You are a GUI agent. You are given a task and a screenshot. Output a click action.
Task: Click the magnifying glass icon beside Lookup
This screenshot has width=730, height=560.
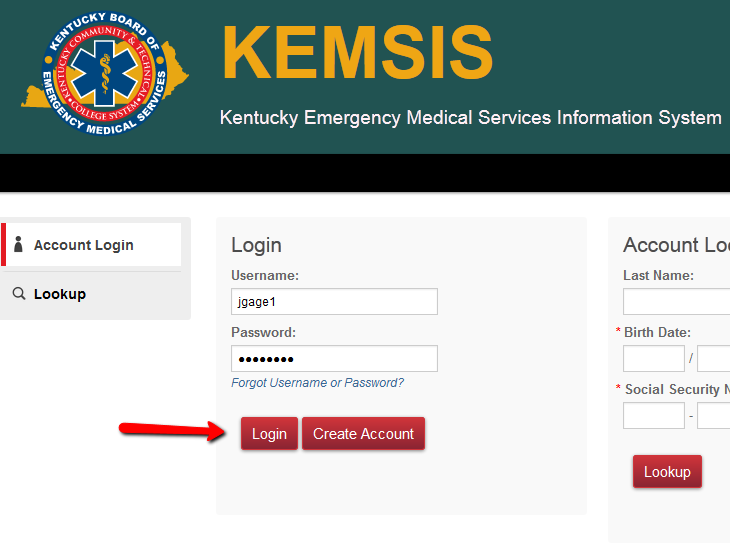pos(19,294)
